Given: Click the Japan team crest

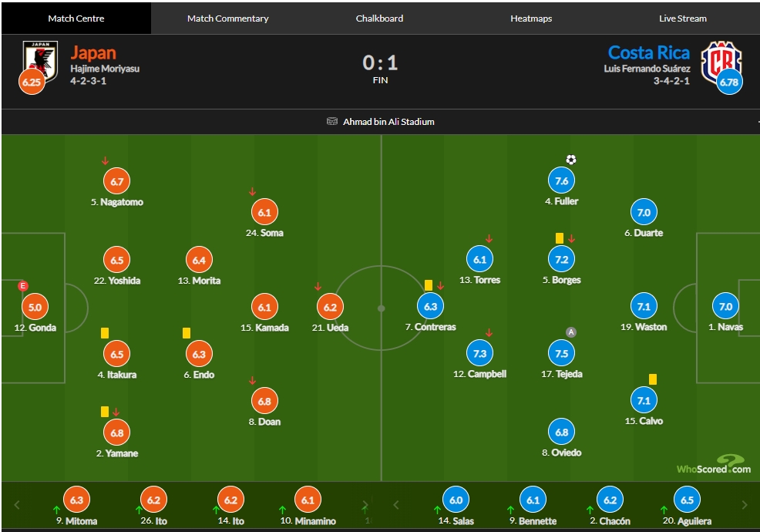Looking at the screenshot, I should click(x=40, y=62).
